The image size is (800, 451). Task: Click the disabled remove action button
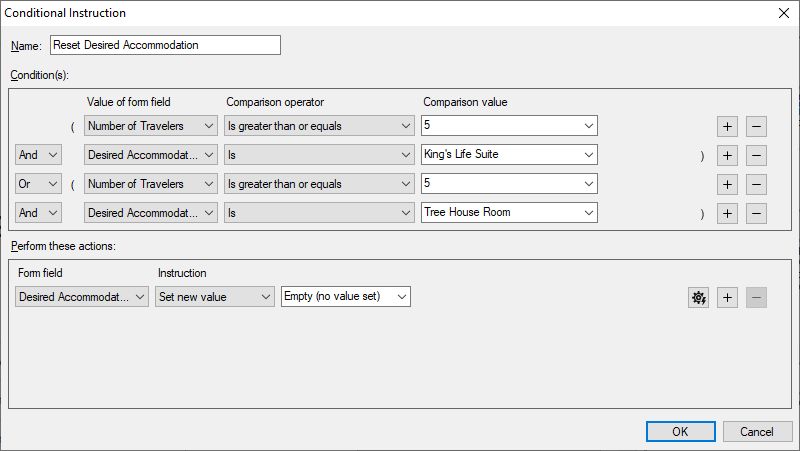tap(756, 297)
